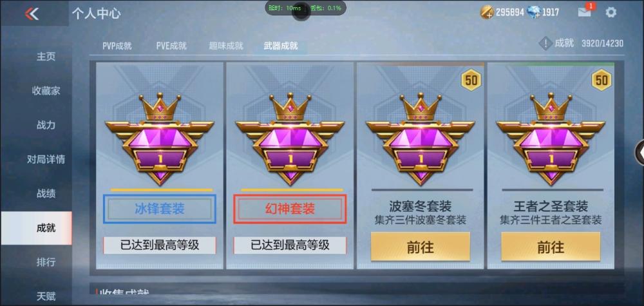This screenshot has height=306, width=644.
Task: Open the 趣味成就 tab
Action: 226,46
